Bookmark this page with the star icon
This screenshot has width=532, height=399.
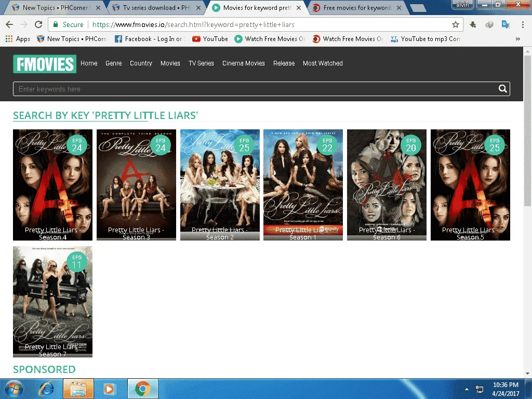[455, 24]
